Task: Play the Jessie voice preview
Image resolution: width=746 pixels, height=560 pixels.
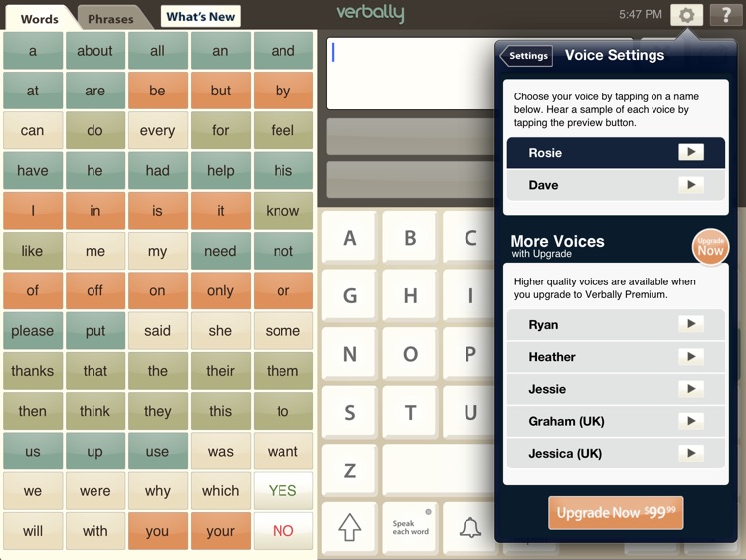Action: pos(691,389)
